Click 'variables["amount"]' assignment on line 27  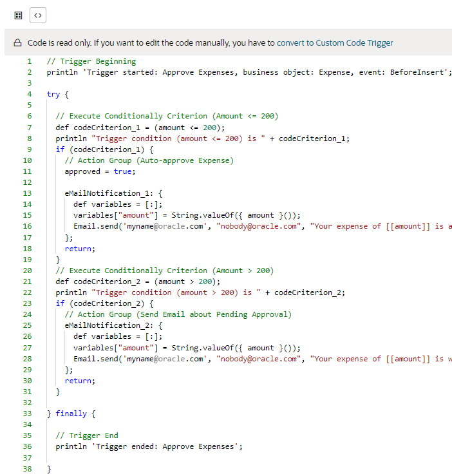coord(187,348)
